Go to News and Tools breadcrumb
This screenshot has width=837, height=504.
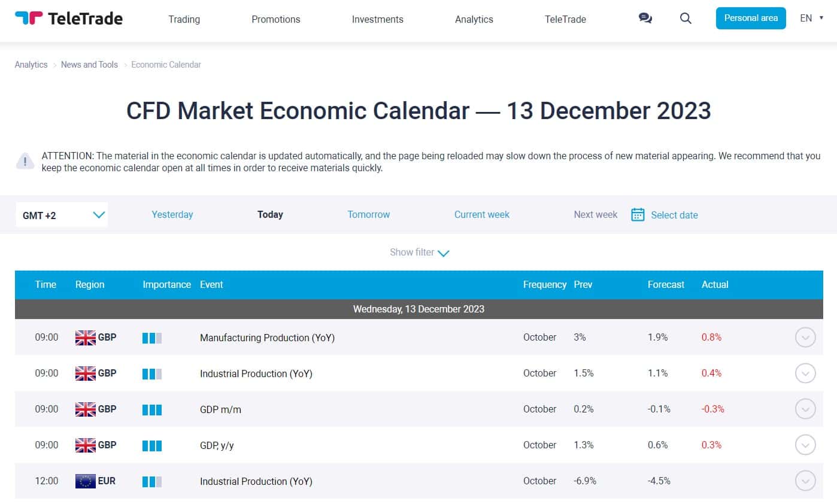coord(89,65)
